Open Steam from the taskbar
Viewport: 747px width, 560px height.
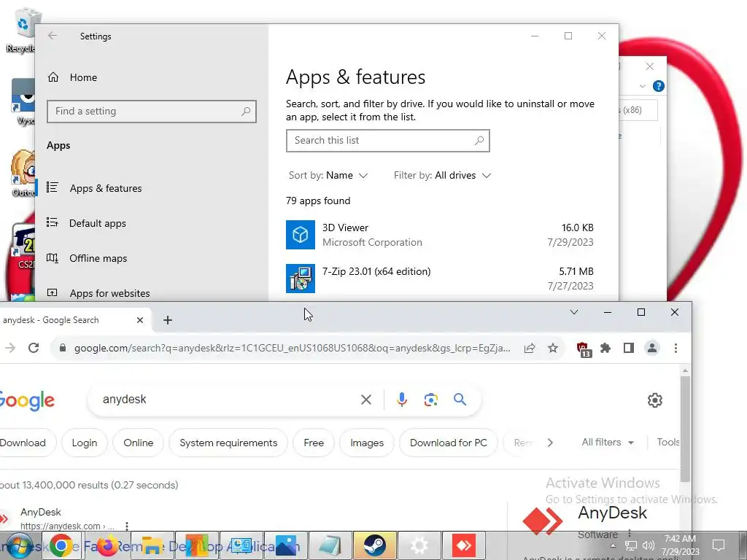point(374,545)
